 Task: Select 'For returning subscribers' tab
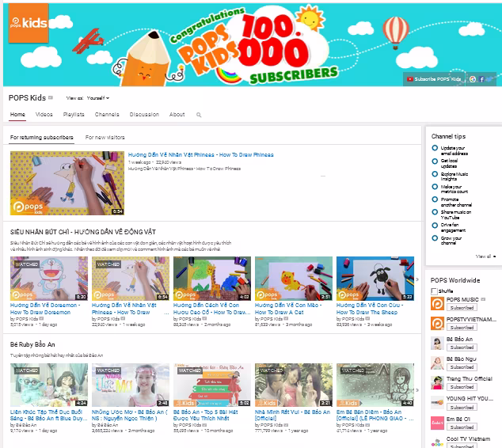pos(42,137)
